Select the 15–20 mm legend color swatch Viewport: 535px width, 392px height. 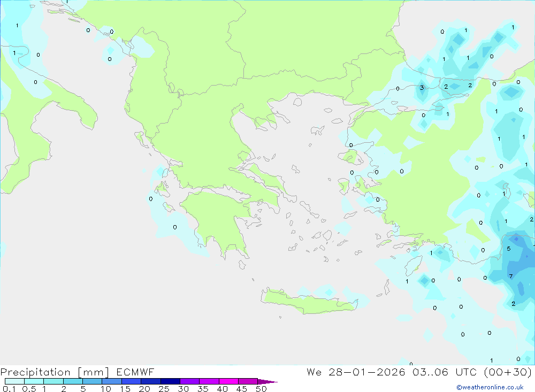pyautogui.click(x=131, y=381)
